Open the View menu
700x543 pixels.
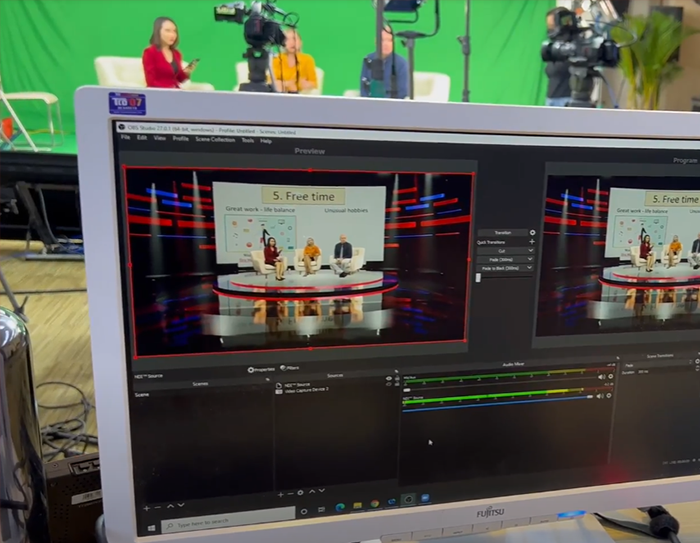coord(159,138)
